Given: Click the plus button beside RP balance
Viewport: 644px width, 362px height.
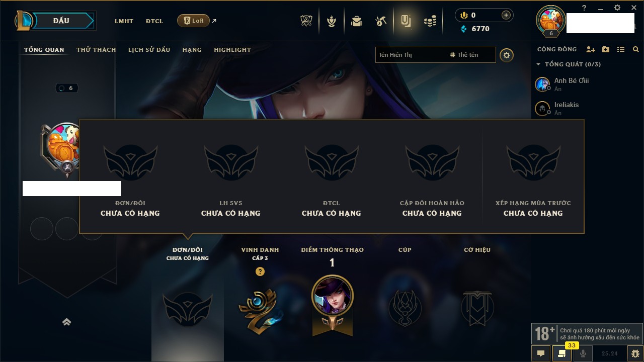Looking at the screenshot, I should (506, 15).
